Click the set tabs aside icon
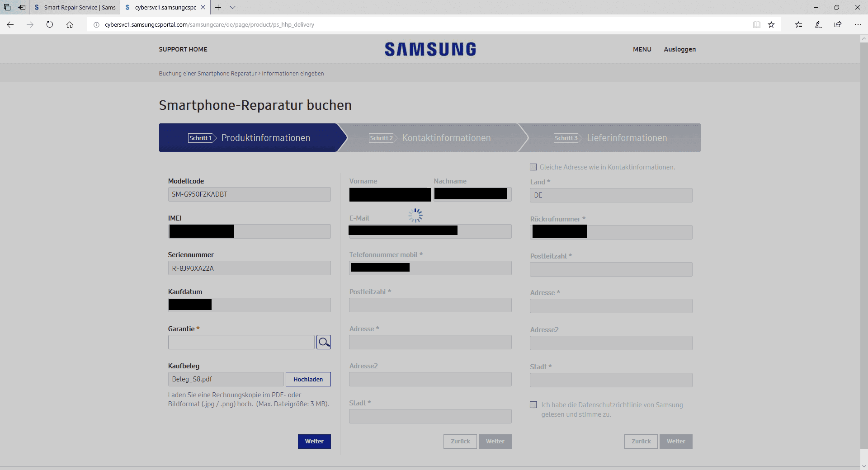 [x=22, y=7]
